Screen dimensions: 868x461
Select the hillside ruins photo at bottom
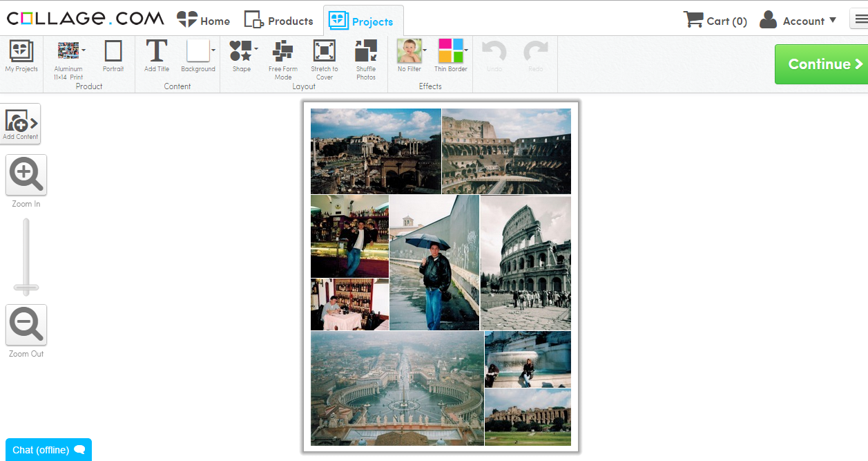(x=528, y=417)
